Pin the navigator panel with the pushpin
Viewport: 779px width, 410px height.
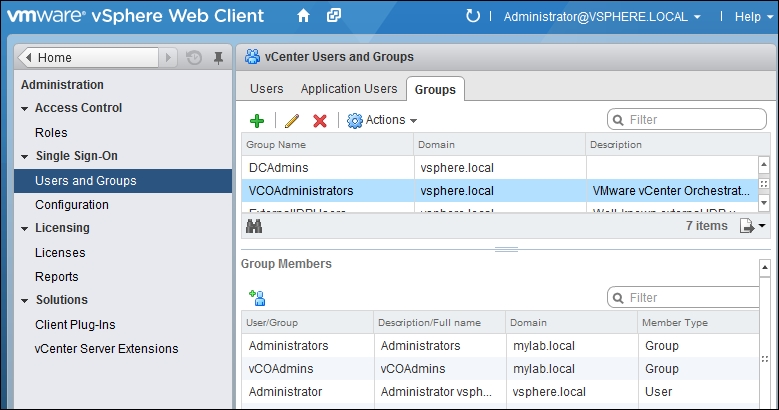[218, 58]
